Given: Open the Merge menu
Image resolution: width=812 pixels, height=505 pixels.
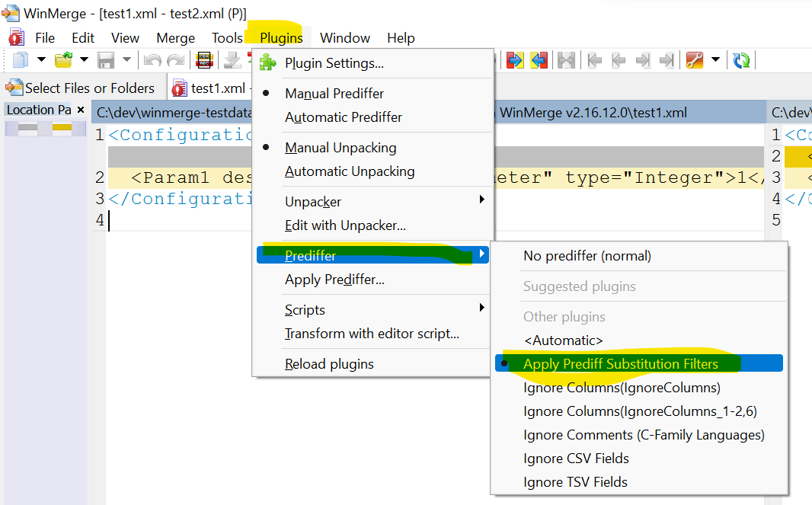Looking at the screenshot, I should point(175,38).
